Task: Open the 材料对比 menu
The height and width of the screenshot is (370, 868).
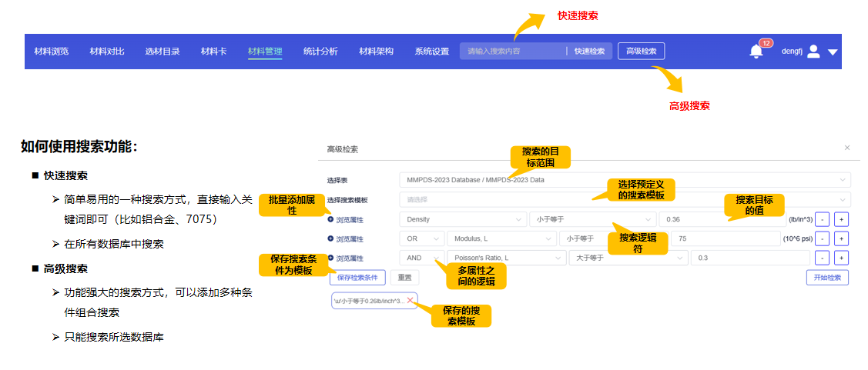Action: (x=107, y=52)
